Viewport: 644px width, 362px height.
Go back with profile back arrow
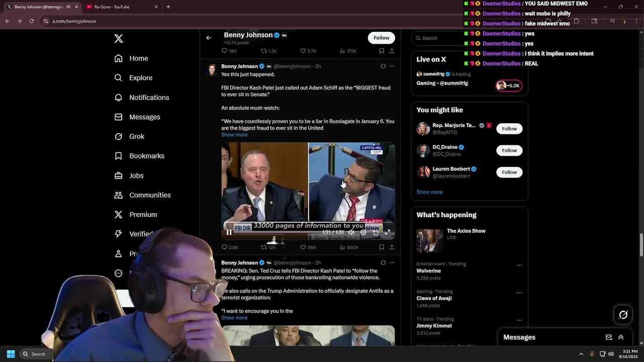(209, 38)
